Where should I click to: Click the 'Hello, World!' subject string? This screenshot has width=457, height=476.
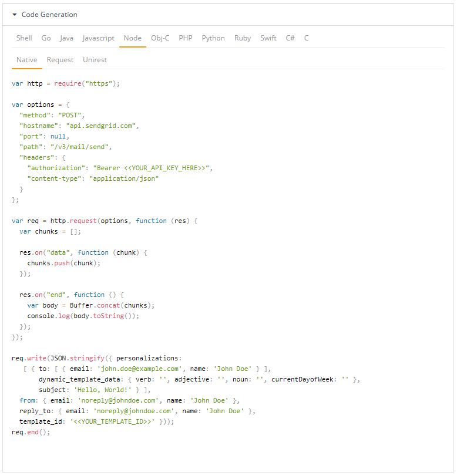(x=102, y=390)
